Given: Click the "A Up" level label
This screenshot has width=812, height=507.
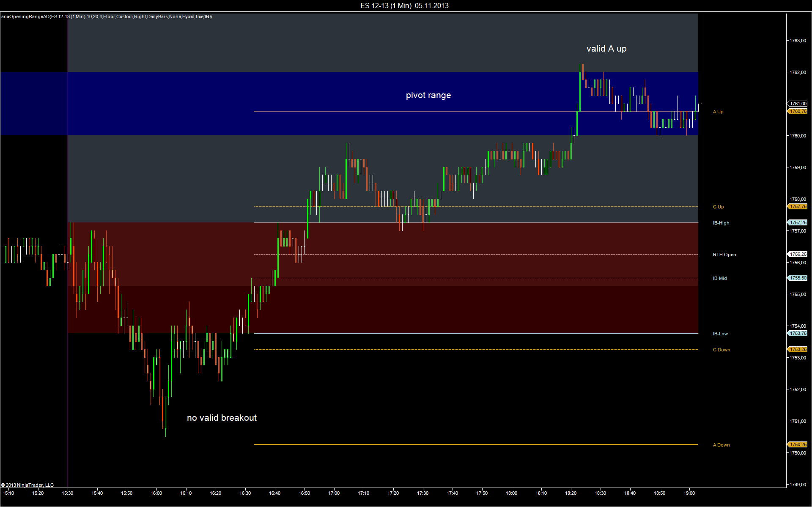Looking at the screenshot, I should click(718, 112).
